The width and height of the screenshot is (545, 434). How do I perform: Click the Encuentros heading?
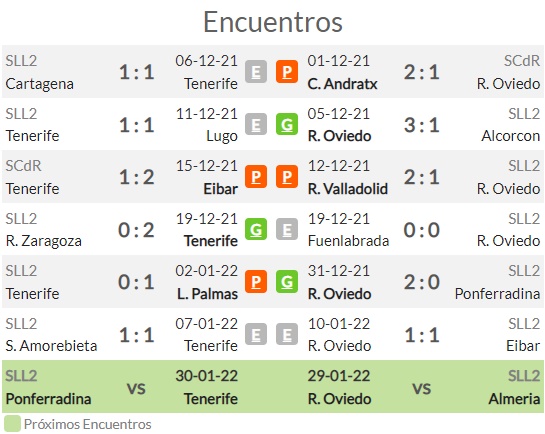(x=273, y=22)
